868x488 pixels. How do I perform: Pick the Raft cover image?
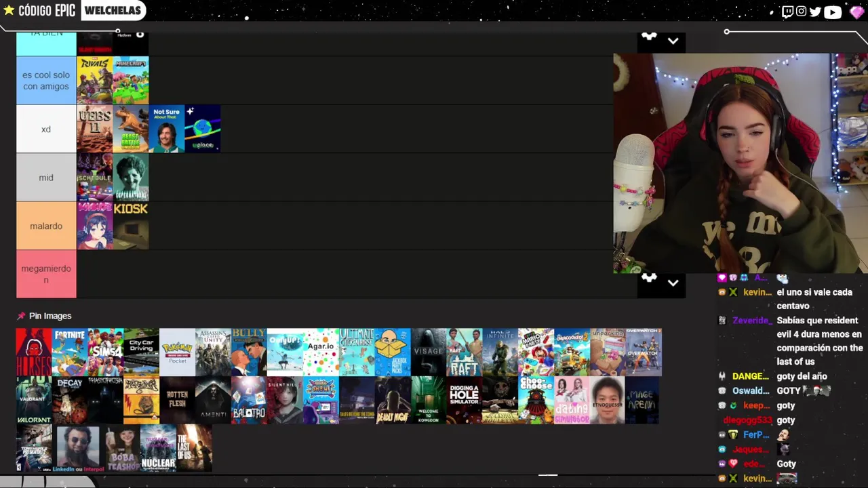(x=465, y=352)
